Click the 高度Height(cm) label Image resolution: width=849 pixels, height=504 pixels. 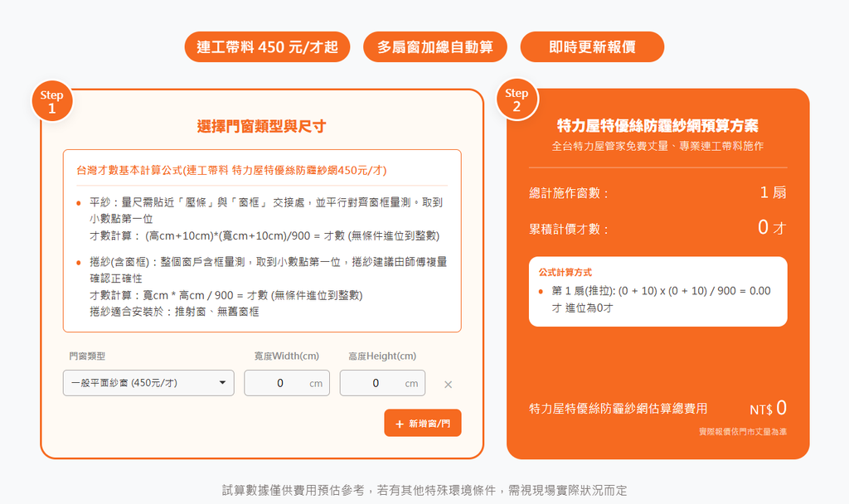[382, 356]
